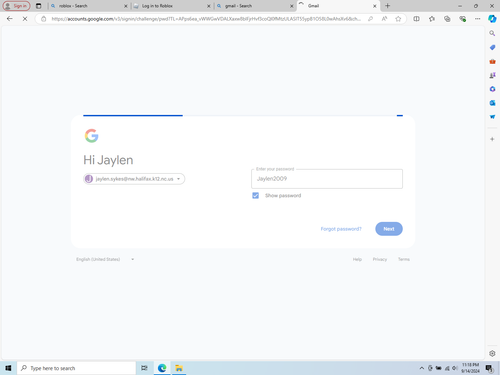Click the Forgot password? link
Screen dimensions: 500x375
[x=341, y=229]
